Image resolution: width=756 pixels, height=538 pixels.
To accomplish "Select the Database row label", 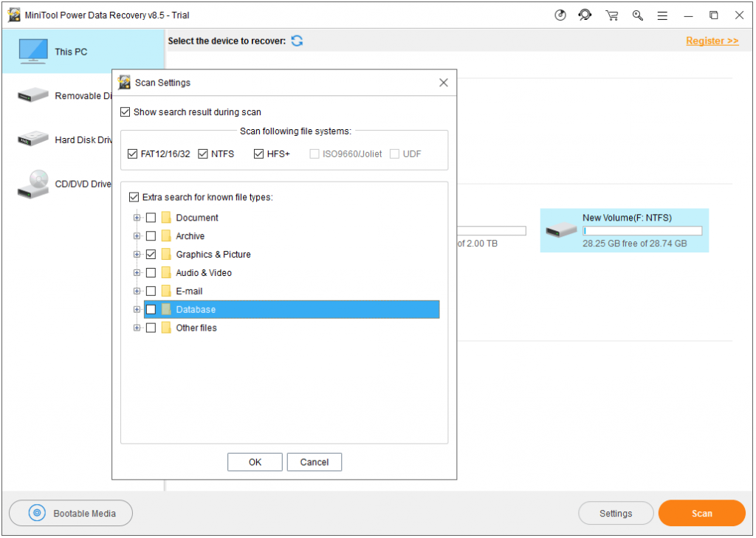I will point(196,309).
